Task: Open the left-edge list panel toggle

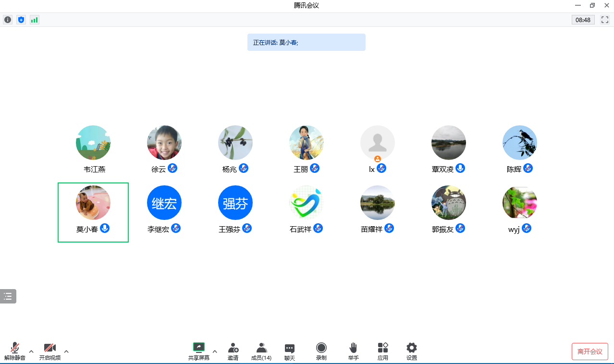Action: click(8, 296)
